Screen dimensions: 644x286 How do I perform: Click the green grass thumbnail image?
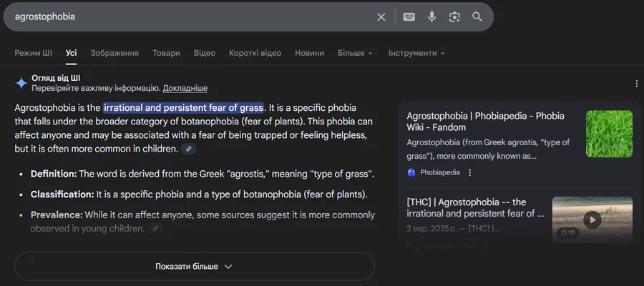point(609,134)
